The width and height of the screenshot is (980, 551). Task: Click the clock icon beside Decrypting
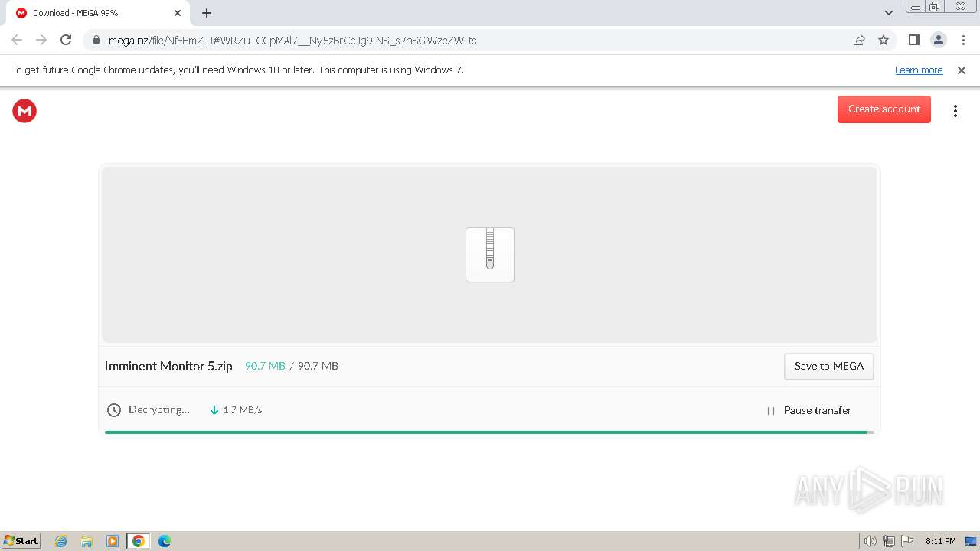coord(114,410)
